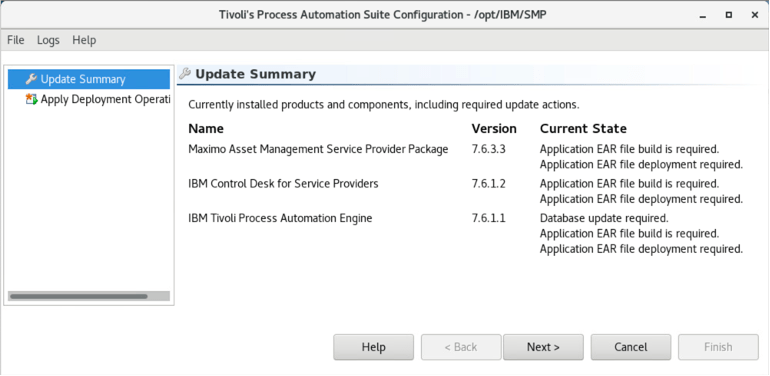Maximize the configuration window
The width and height of the screenshot is (770, 376).
coord(729,15)
